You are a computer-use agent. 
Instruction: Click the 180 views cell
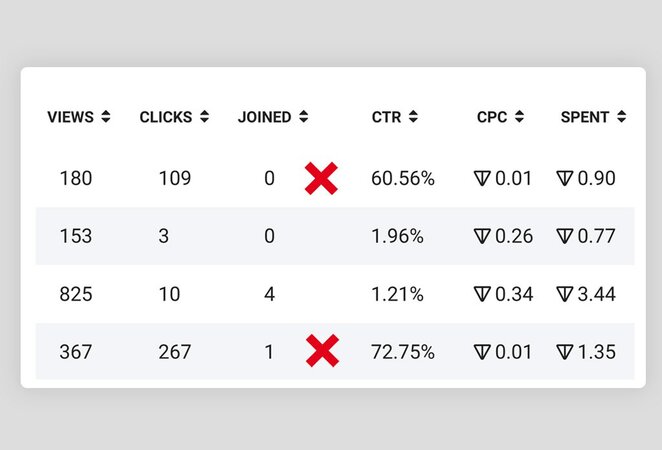[x=75, y=179]
